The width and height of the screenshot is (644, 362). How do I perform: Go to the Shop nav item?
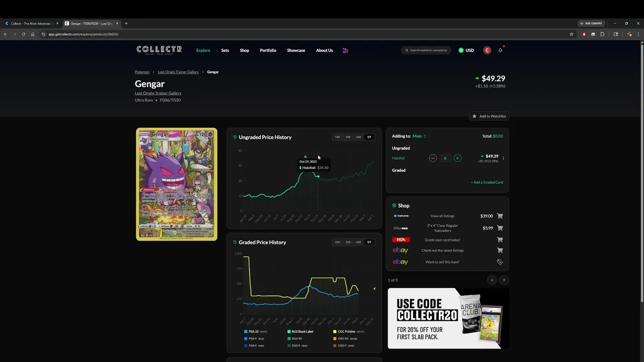[245, 50]
